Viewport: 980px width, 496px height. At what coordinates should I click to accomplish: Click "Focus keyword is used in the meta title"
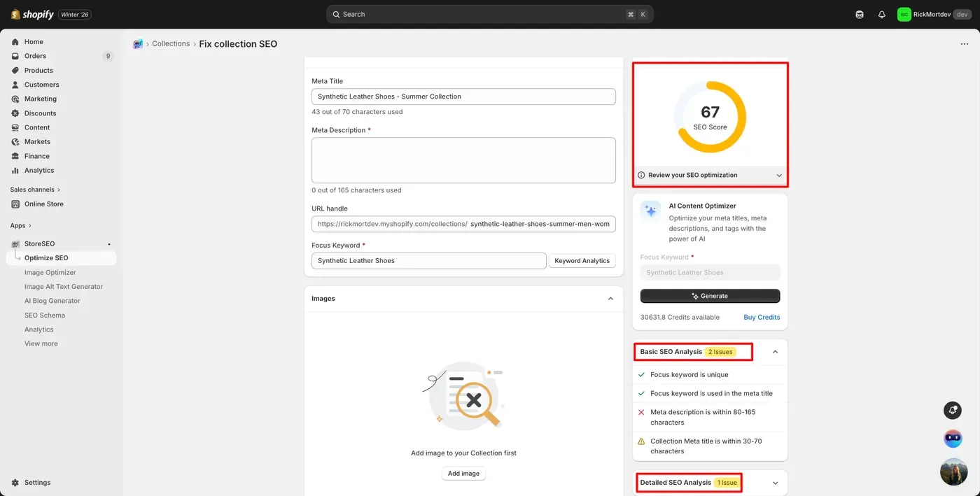711,394
